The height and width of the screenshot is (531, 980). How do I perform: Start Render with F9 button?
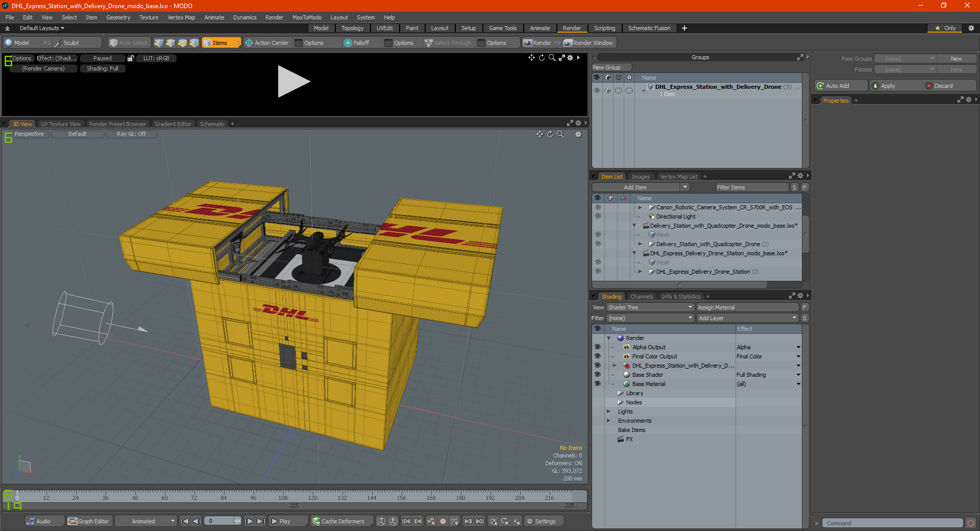click(541, 43)
